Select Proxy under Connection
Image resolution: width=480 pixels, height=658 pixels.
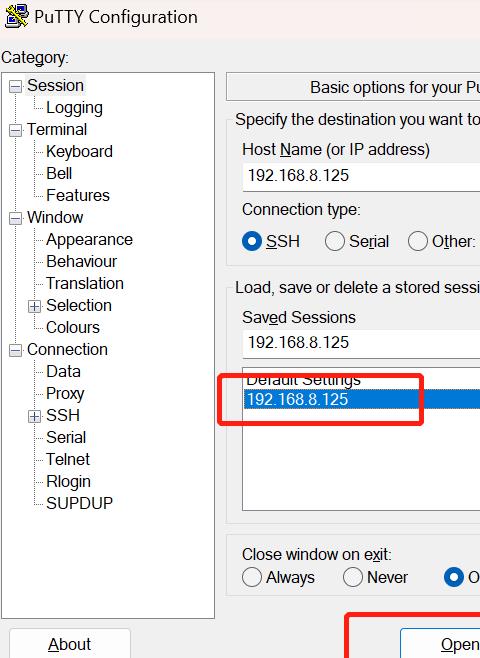(65, 394)
